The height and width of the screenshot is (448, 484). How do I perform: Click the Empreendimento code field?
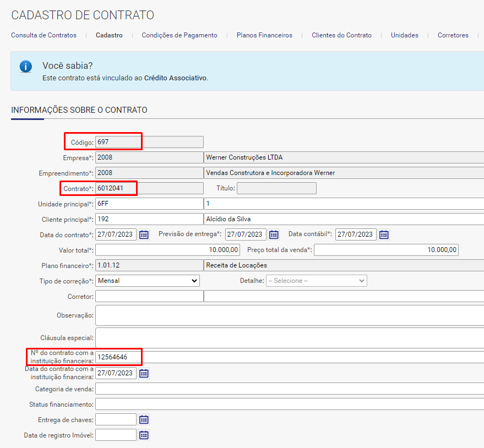click(x=149, y=173)
